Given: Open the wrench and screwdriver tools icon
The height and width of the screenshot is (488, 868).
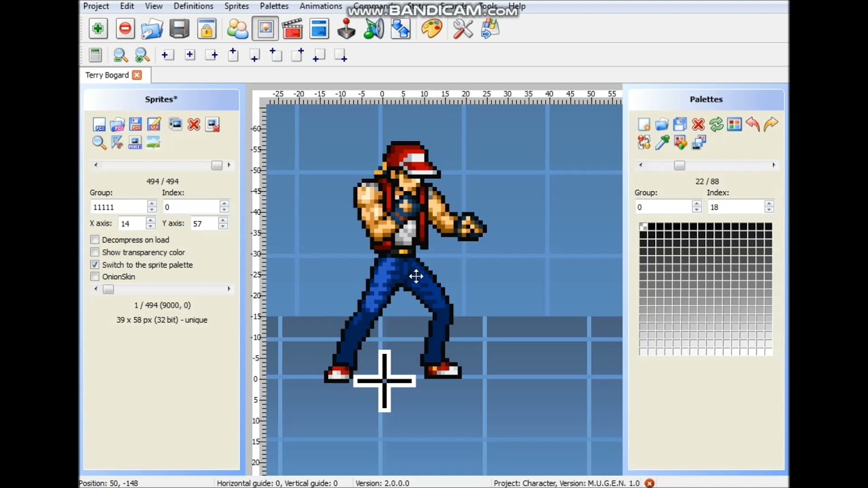Looking at the screenshot, I should 463,28.
